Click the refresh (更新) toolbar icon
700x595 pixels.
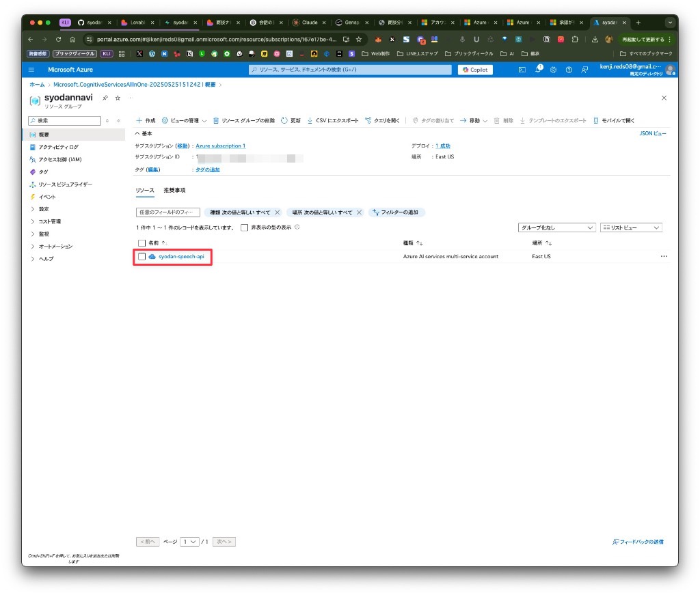click(x=291, y=120)
